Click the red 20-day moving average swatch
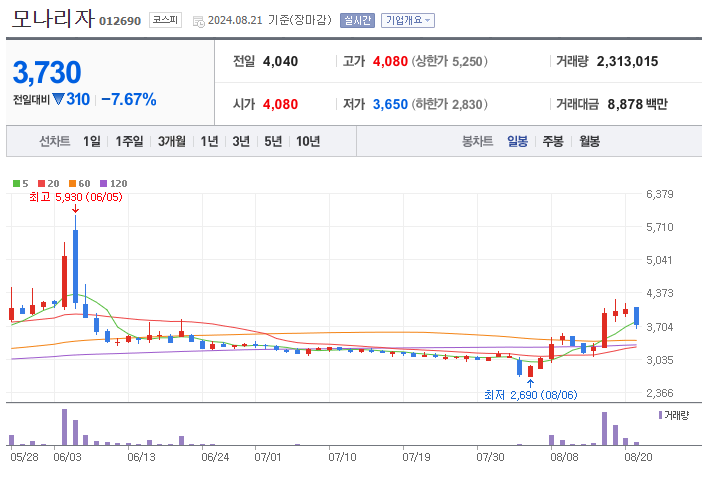Screen dimensions: 702x479 (42, 184)
